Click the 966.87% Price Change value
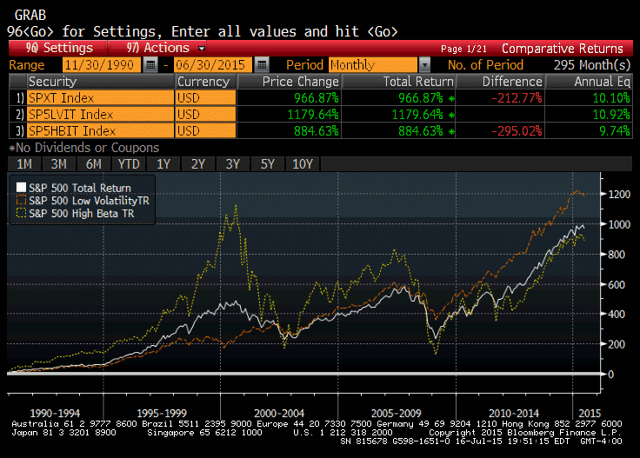Screen dimensions: 640x458 tap(316, 98)
